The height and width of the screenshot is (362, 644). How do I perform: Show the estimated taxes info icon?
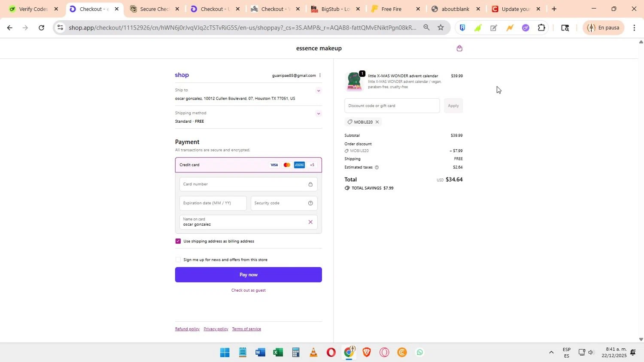[377, 167]
